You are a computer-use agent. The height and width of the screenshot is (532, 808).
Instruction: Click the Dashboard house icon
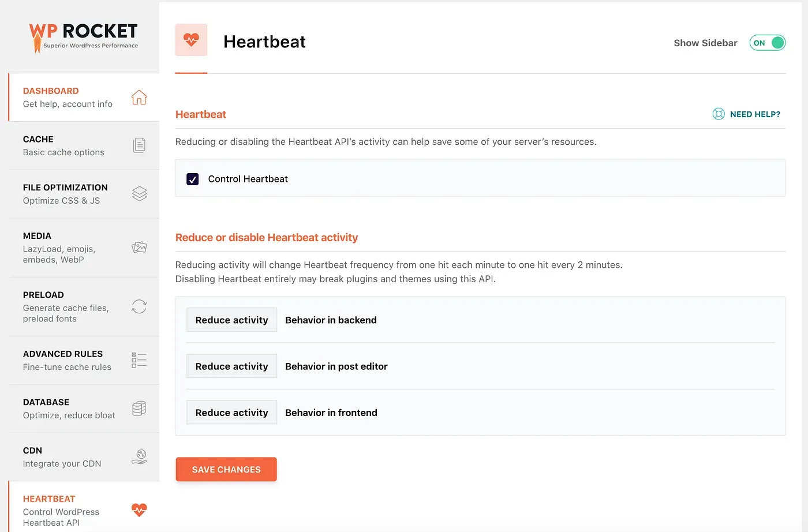point(139,97)
